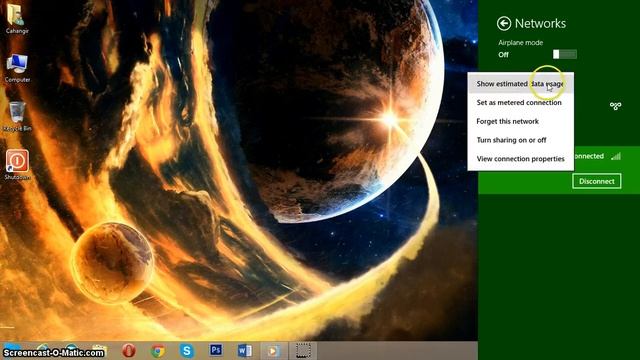Open Microsoft Word from the taskbar
This screenshot has height=360, width=640.
tap(245, 351)
